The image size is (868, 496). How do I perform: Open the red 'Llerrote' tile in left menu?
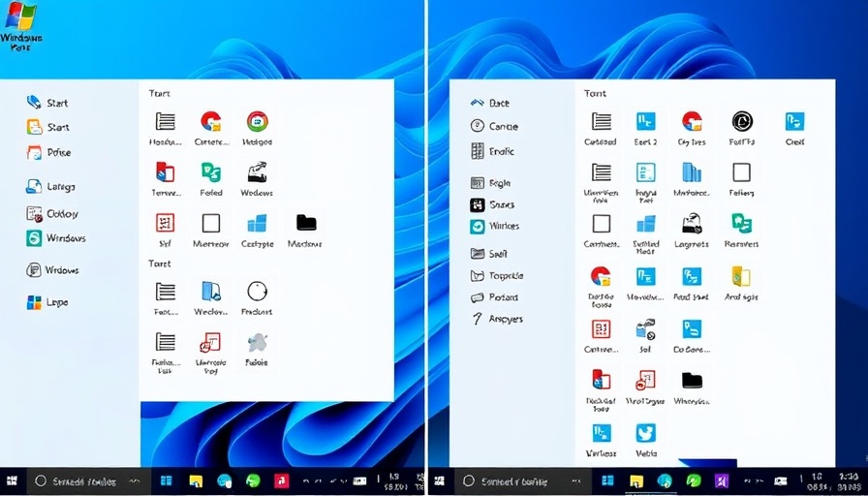211,354
